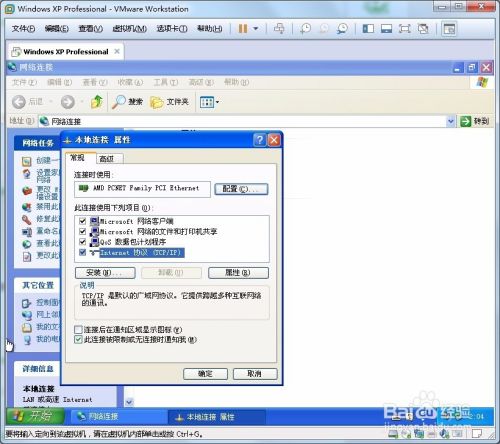
Task: Click the 详细信息 panel header
Action: click(x=37, y=369)
